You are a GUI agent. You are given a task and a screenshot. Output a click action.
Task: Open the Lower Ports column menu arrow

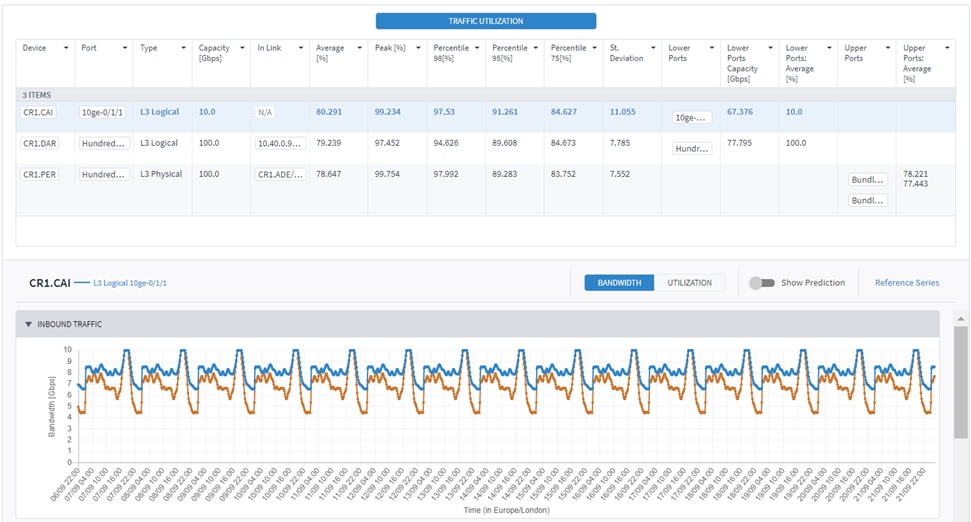pyautogui.click(x=713, y=48)
